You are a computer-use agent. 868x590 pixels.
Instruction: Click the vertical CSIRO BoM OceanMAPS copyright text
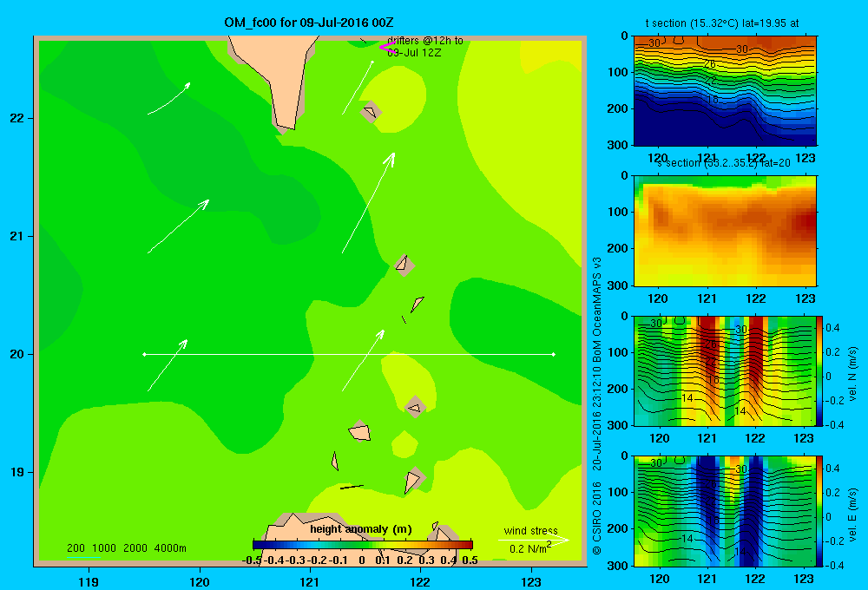click(597, 405)
